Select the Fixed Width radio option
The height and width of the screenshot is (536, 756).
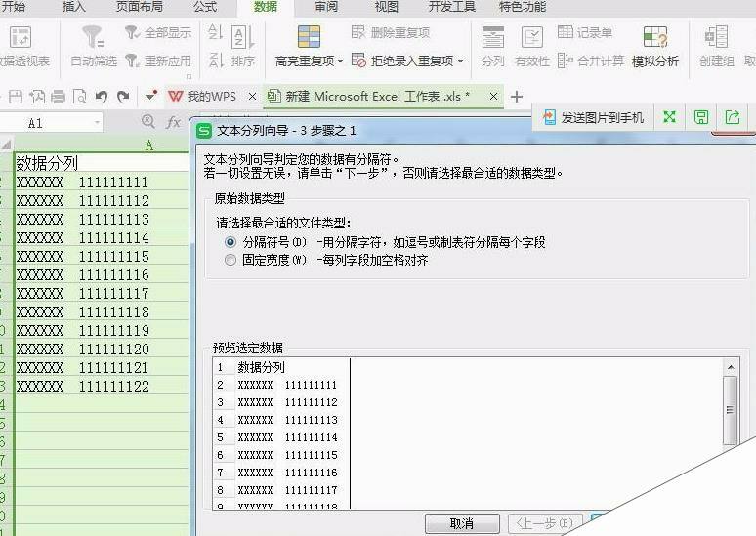(231, 261)
